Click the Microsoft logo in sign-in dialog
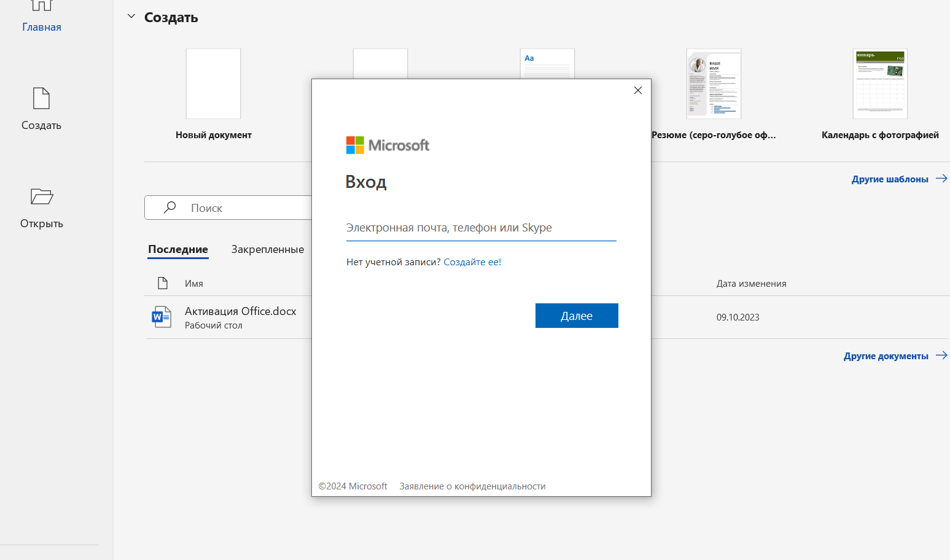The image size is (950, 560). point(387,145)
